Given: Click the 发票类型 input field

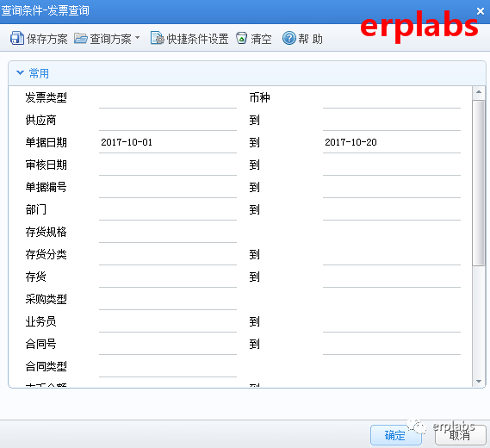Looking at the screenshot, I should click(168, 98).
